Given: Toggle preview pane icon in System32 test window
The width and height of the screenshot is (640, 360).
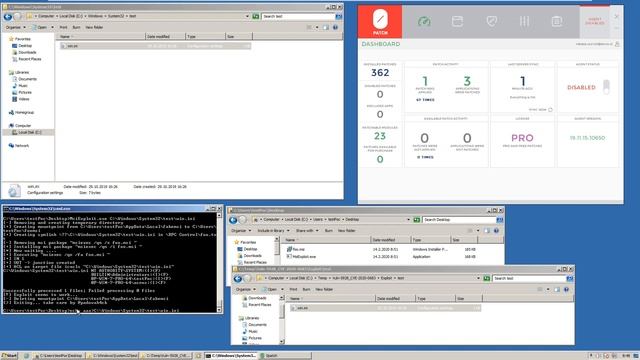Looking at the screenshot, I should pyautogui.click(x=326, y=27).
